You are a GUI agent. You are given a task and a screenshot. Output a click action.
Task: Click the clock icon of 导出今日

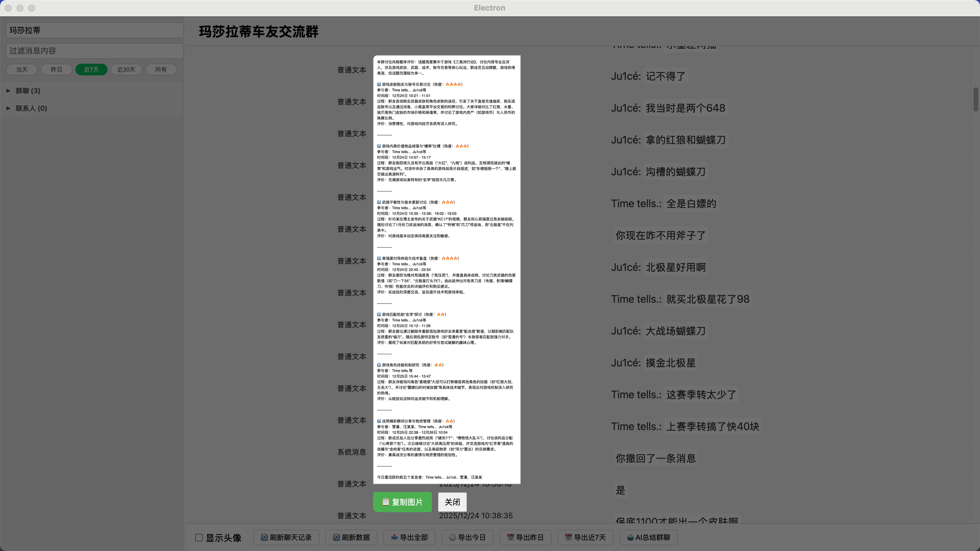(x=452, y=537)
